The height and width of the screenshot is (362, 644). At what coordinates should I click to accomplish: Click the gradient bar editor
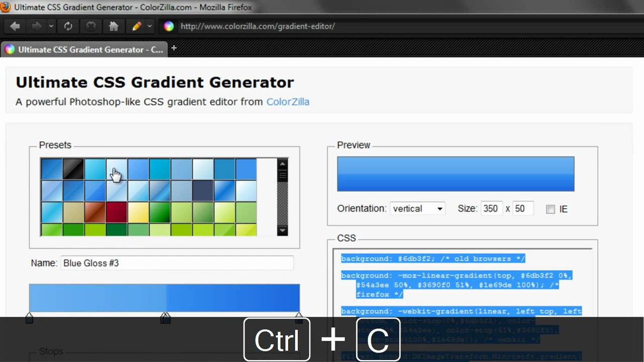tap(165, 298)
